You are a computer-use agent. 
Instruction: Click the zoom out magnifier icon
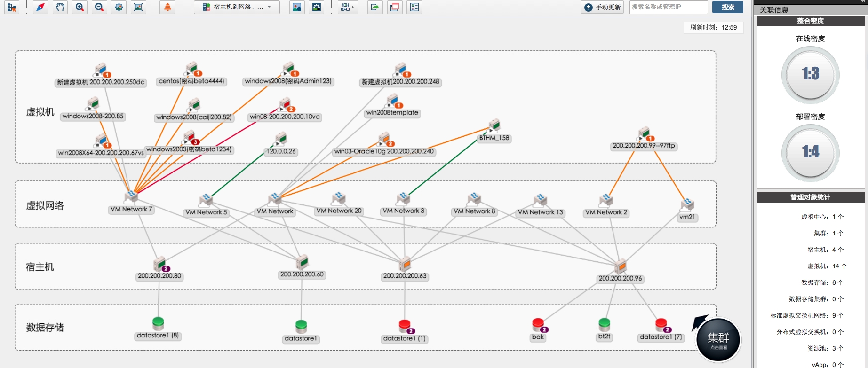tap(99, 7)
